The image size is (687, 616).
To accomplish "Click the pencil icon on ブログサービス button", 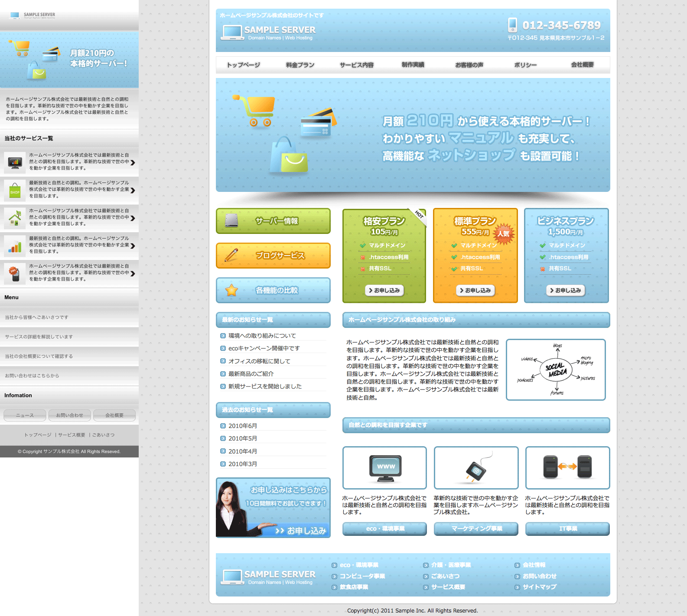I will tap(231, 255).
